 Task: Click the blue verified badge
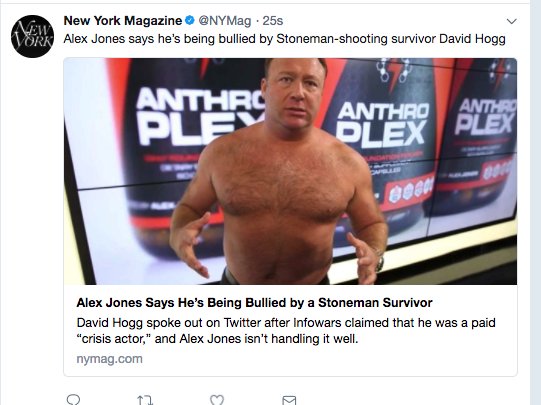point(190,21)
